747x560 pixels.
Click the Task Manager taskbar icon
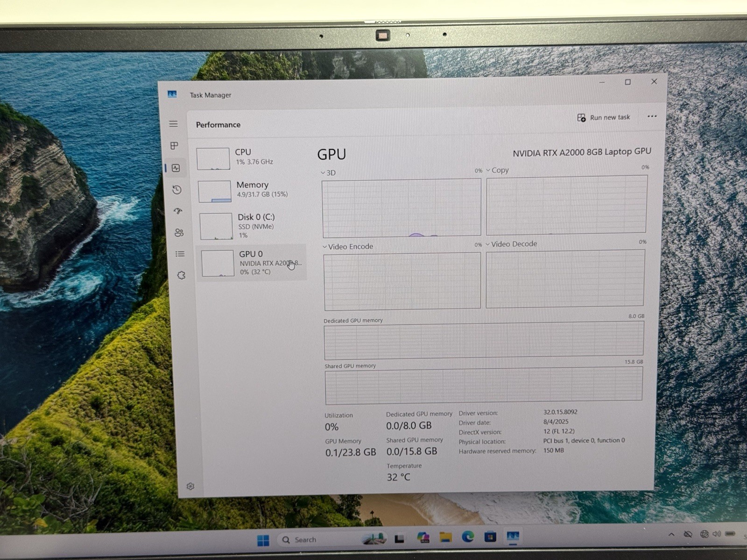point(513,536)
